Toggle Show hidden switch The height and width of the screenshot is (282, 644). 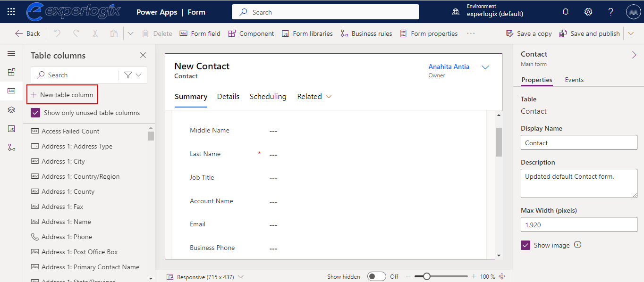[x=377, y=277]
